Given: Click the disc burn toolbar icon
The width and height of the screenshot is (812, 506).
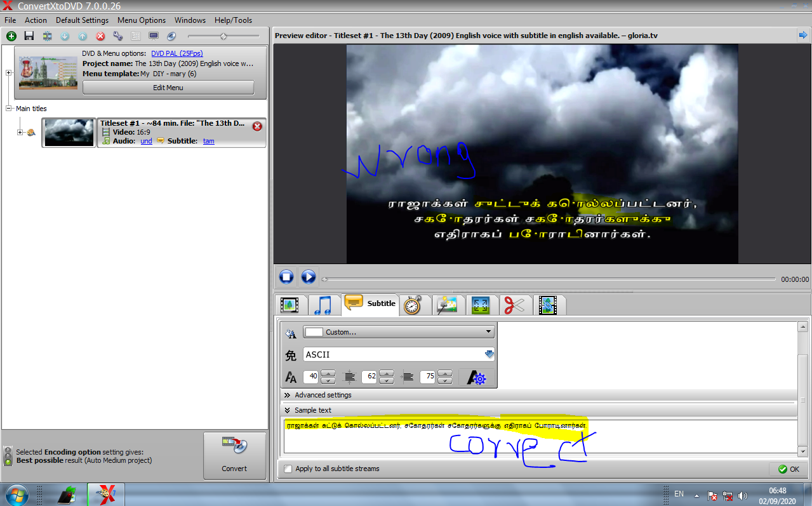Looking at the screenshot, I should (x=171, y=36).
